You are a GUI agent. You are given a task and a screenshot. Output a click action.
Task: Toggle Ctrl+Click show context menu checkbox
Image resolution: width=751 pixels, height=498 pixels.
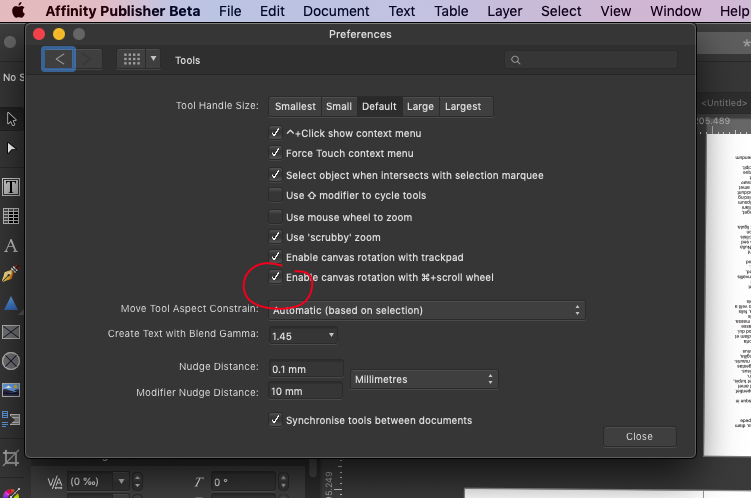coord(275,133)
